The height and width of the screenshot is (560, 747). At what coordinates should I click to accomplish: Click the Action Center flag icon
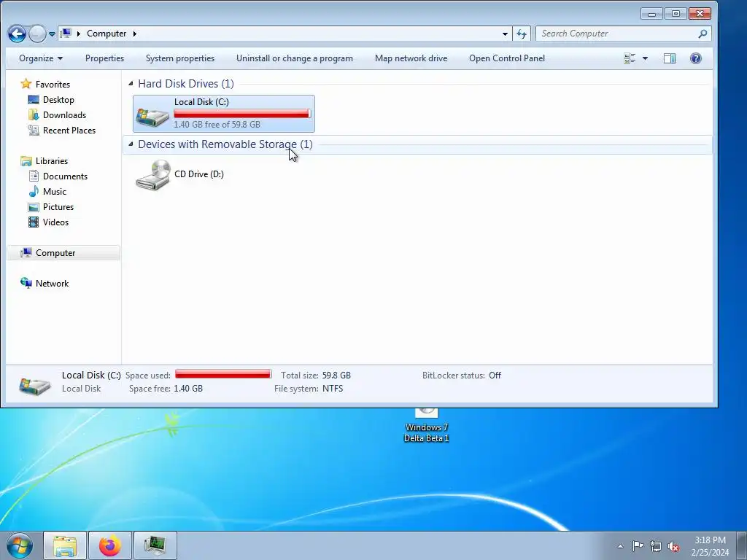[x=638, y=546]
